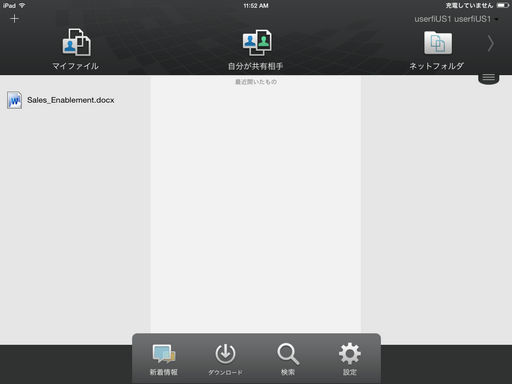
Task: Open 設定 settings gear icon
Action: [x=350, y=354]
